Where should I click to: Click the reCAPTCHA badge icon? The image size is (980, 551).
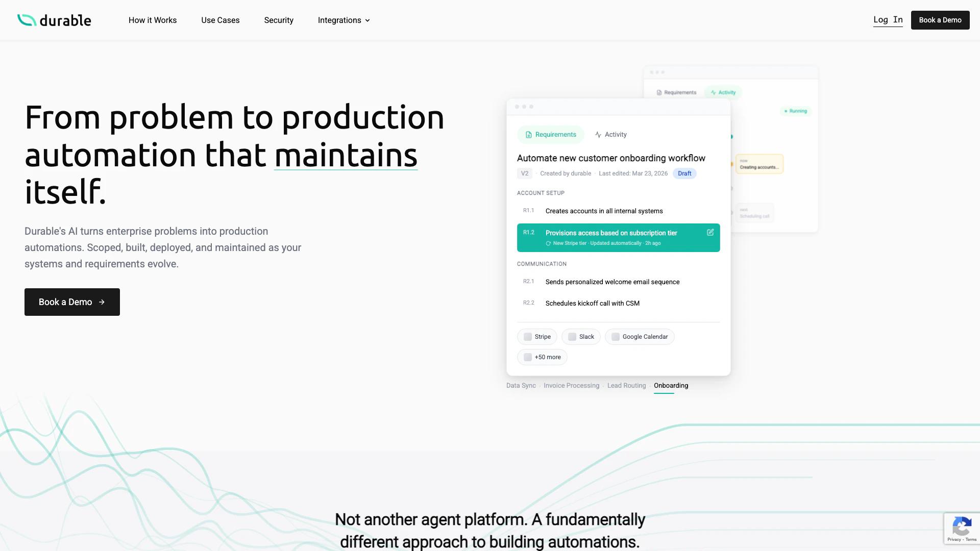pyautogui.click(x=962, y=527)
